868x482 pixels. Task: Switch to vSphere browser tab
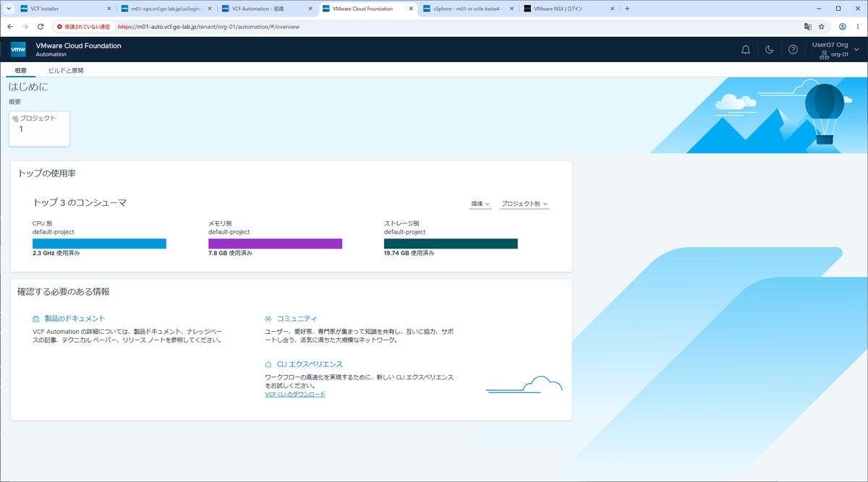(467, 9)
